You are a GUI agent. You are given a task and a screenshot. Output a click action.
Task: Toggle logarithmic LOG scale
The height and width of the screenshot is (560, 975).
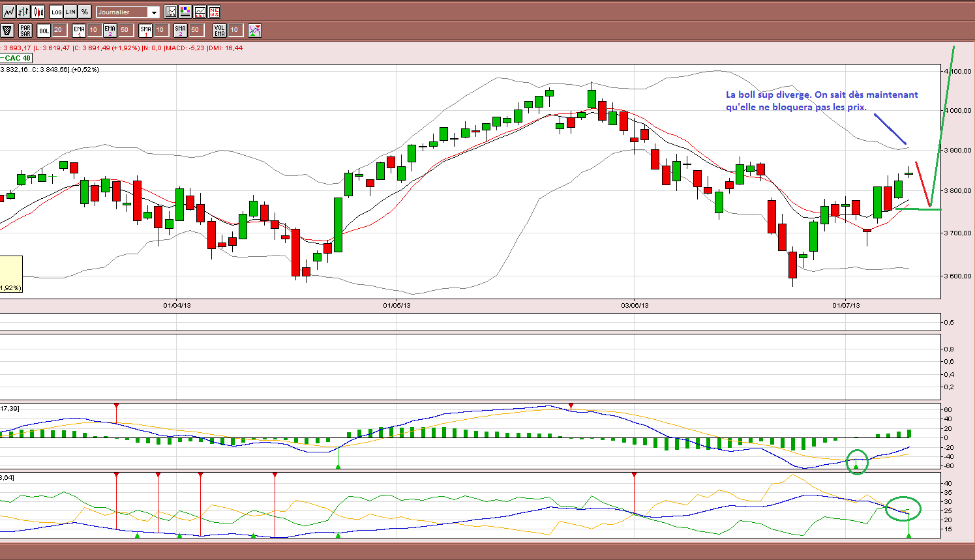[x=56, y=12]
